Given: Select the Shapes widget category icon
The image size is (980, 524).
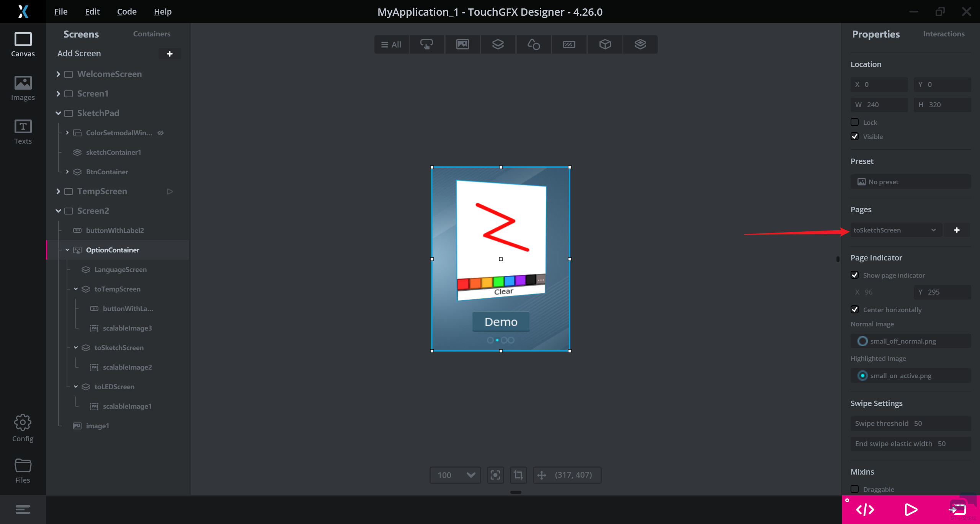Looking at the screenshot, I should point(533,44).
